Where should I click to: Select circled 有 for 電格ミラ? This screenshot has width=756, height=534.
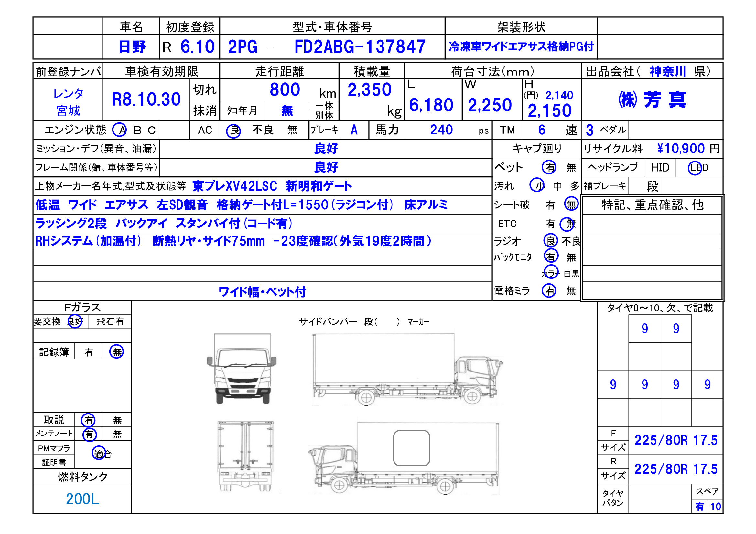(x=549, y=290)
